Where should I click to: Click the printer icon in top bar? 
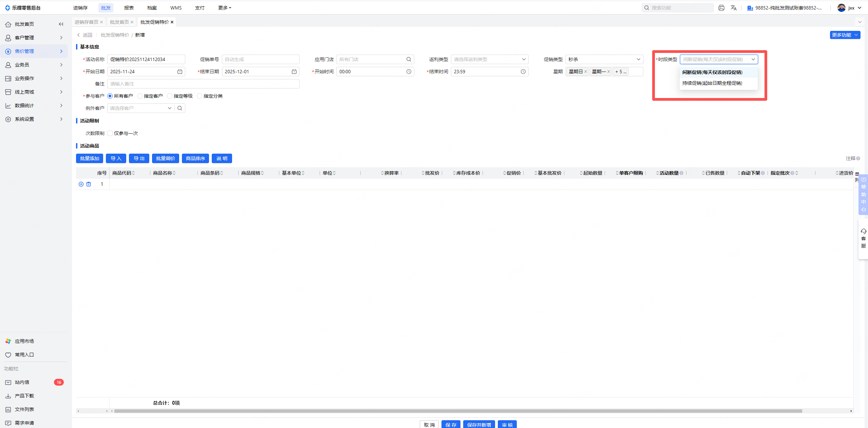[721, 8]
